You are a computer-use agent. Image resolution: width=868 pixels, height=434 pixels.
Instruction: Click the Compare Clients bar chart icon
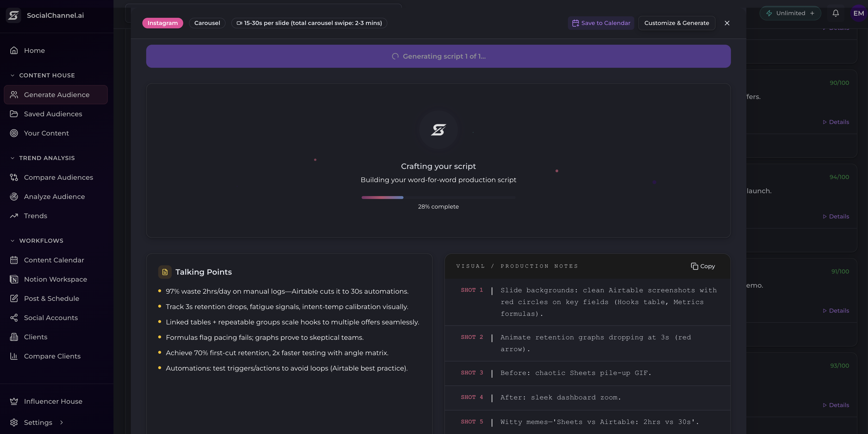pyautogui.click(x=14, y=356)
